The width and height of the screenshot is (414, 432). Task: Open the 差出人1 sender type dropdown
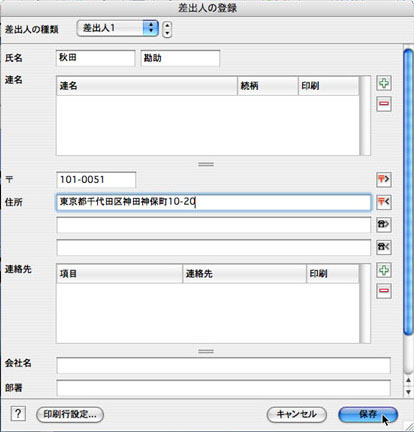click(117, 28)
